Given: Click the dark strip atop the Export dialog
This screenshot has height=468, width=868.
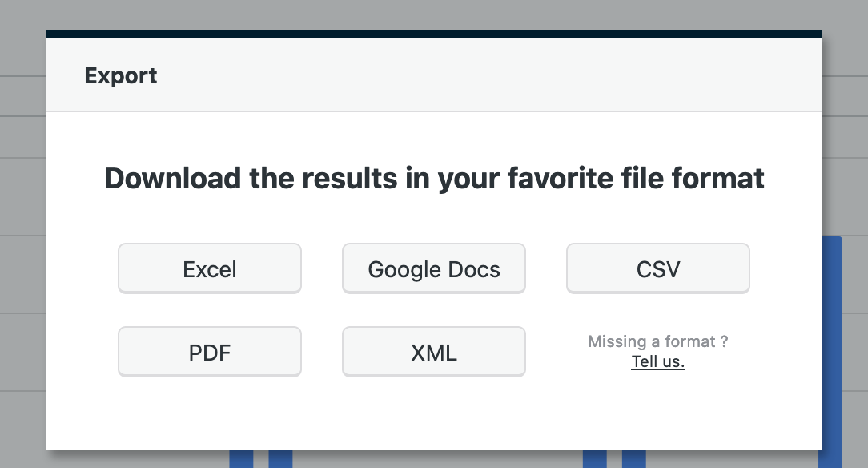Looking at the screenshot, I should tap(434, 34).
